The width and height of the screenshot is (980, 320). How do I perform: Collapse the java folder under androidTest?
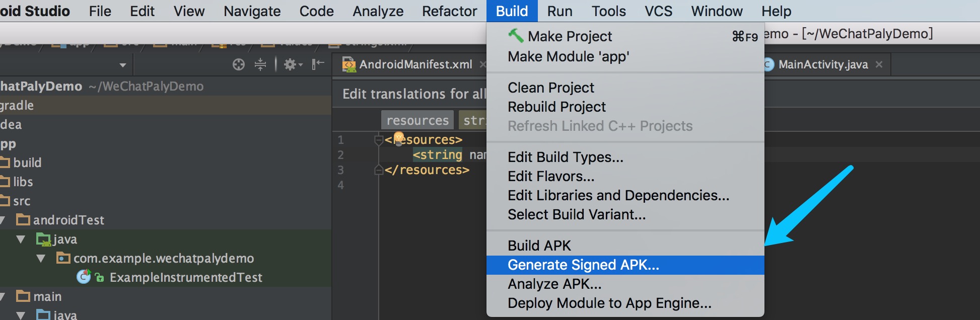pos(21,239)
